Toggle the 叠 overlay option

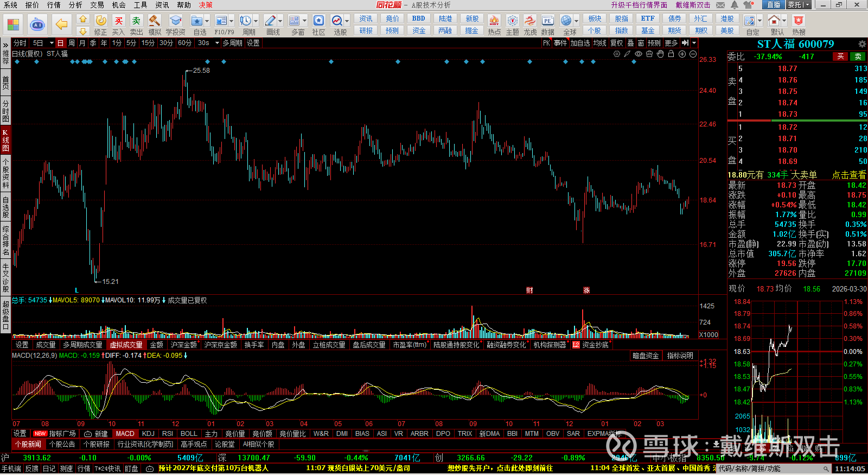pyautogui.click(x=630, y=43)
